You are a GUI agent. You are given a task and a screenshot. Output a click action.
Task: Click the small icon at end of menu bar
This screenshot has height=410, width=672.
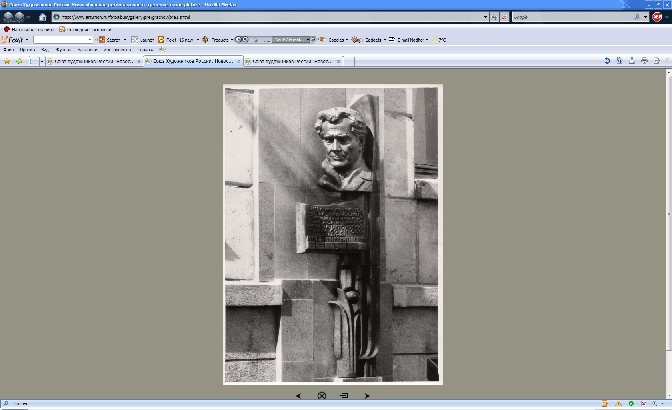162,49
